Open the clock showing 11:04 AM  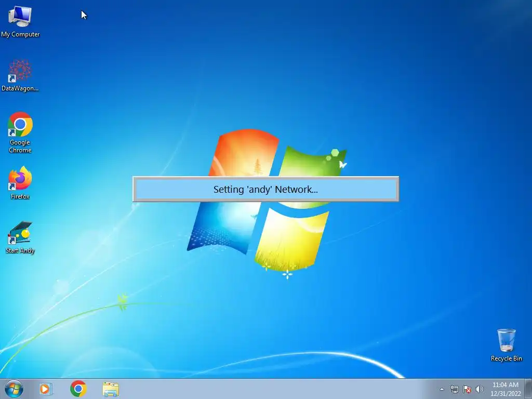[x=505, y=389]
